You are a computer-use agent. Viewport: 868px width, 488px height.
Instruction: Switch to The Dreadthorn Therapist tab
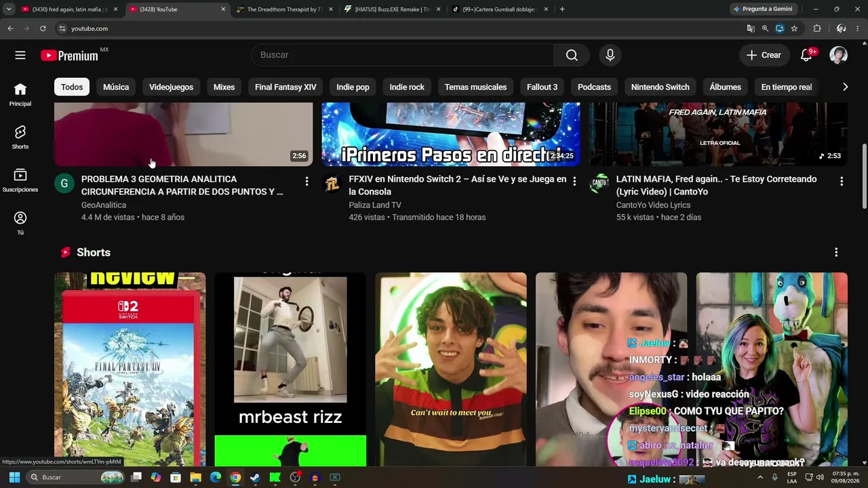tap(284, 9)
